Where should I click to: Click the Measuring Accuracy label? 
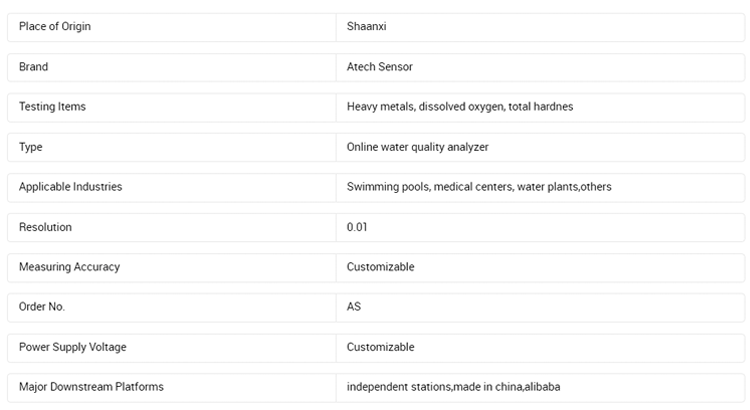pos(69,267)
